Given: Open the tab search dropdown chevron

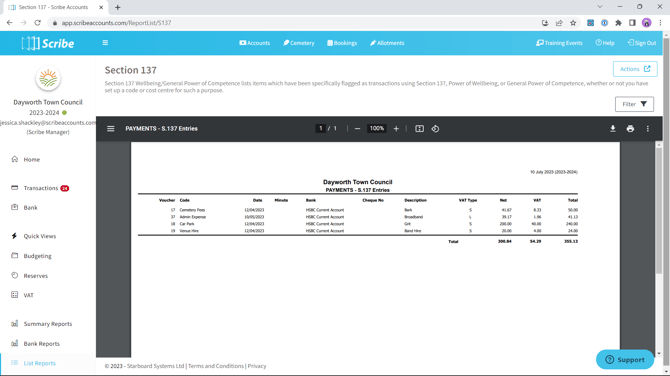Looking at the screenshot, I should point(600,7).
